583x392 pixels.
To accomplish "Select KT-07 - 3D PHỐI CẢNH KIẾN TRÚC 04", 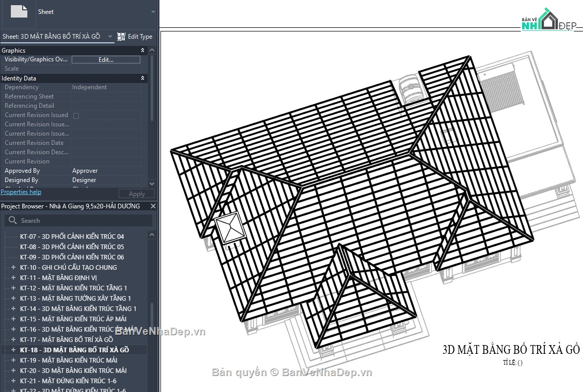I will click(x=72, y=236).
